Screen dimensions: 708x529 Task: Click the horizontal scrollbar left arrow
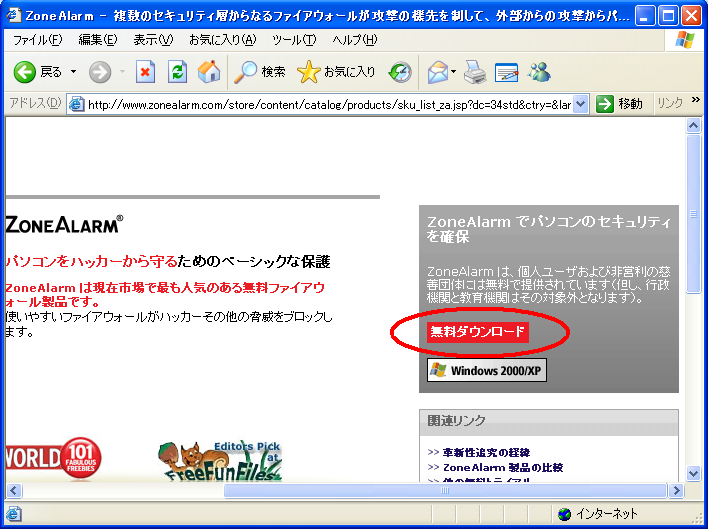[x=13, y=490]
